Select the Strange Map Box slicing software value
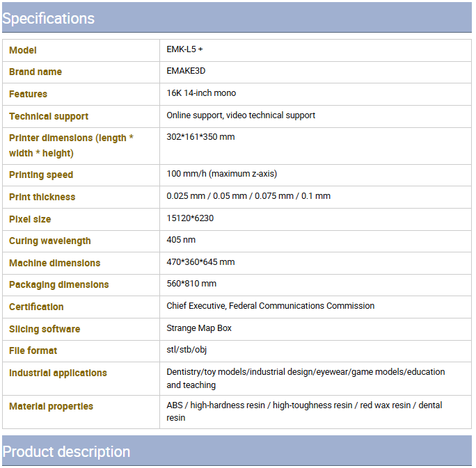This screenshot has height=468, width=476. (199, 328)
